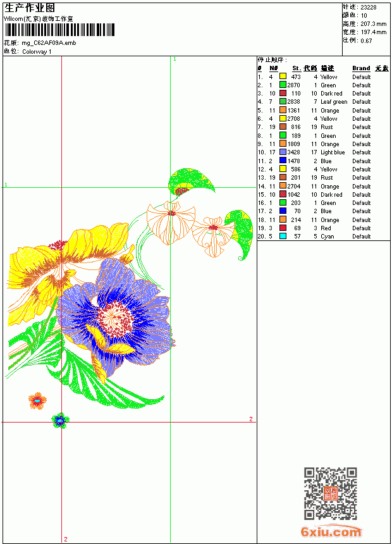Click the orange swatch beside 2704 stitches
Screen dimensions: 392x544
(x=283, y=186)
